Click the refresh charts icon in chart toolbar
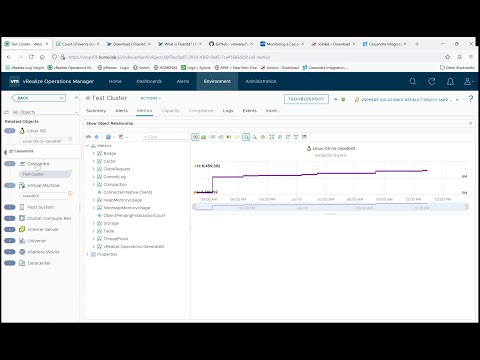The height and width of the screenshot is (360, 480). pos(288,137)
